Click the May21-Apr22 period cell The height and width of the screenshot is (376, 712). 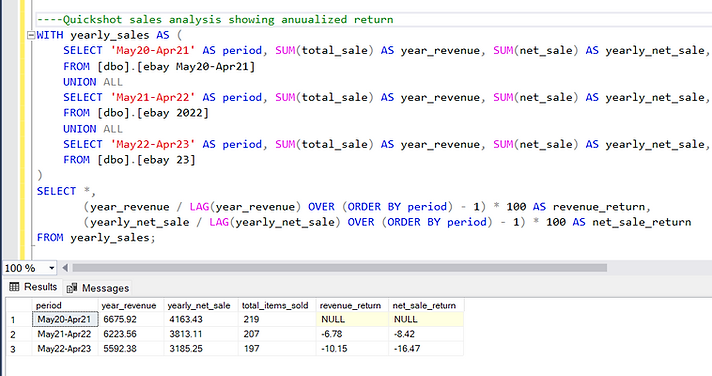(x=65, y=334)
